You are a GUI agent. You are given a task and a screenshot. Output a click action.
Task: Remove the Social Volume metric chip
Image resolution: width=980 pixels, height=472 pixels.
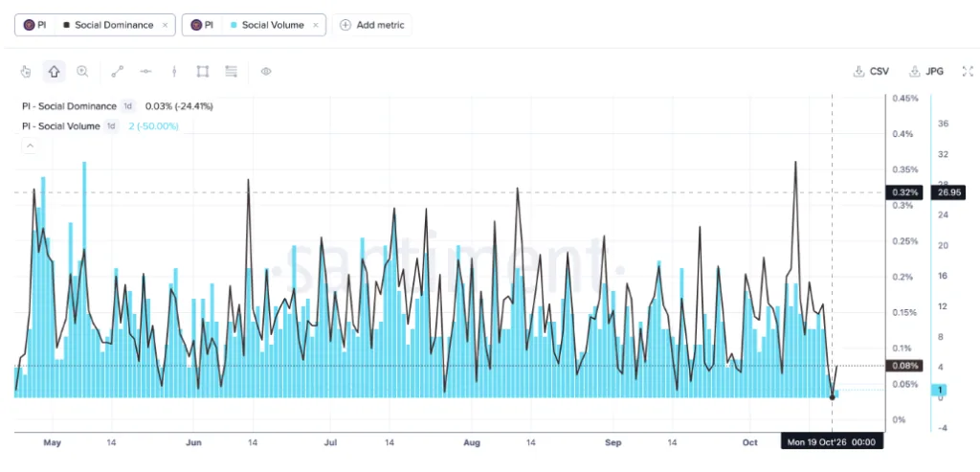(316, 25)
